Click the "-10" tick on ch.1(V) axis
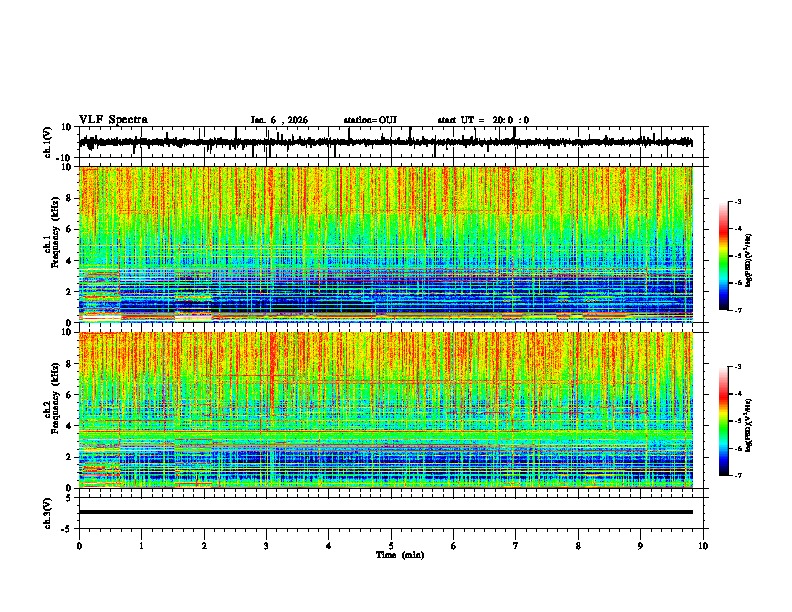Viewport: 792px width, 612px height. point(64,158)
